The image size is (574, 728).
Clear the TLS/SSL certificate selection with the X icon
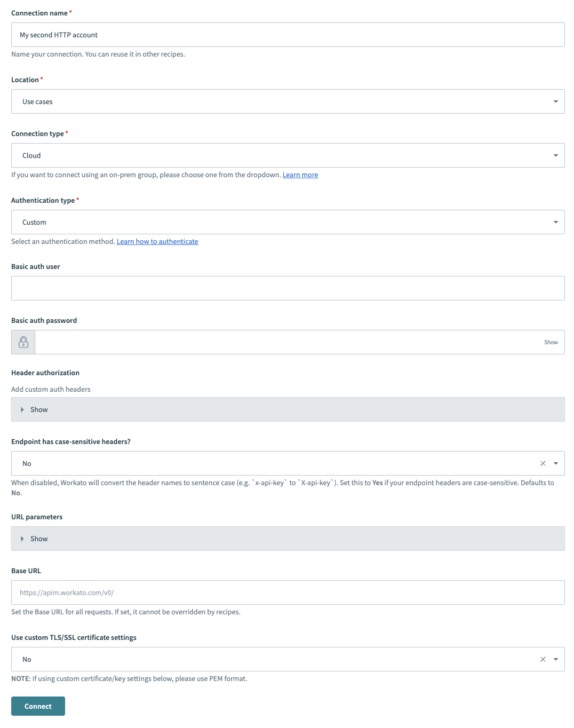pos(543,659)
